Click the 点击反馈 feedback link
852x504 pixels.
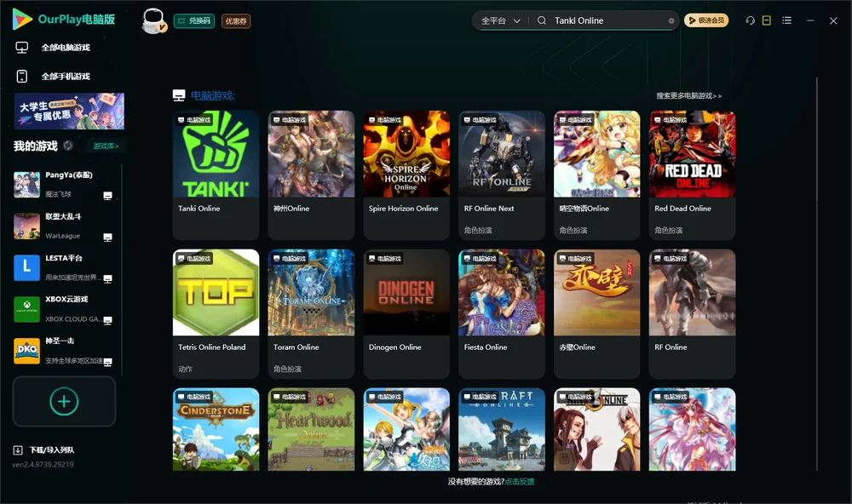point(520,481)
